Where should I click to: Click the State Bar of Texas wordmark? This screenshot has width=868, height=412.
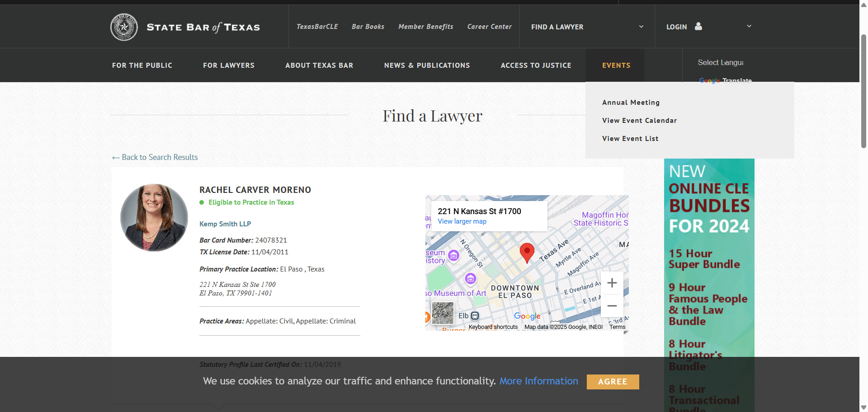pyautogui.click(x=203, y=28)
